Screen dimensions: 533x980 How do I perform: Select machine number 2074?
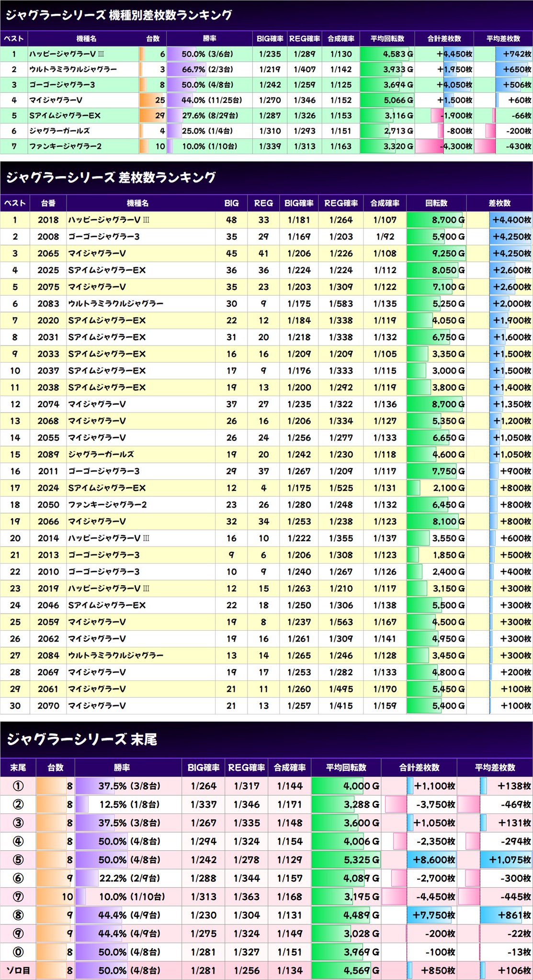click(48, 404)
